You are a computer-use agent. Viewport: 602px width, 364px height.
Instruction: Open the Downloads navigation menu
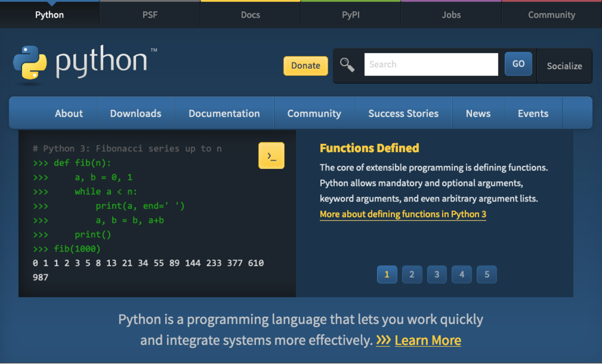(x=136, y=113)
